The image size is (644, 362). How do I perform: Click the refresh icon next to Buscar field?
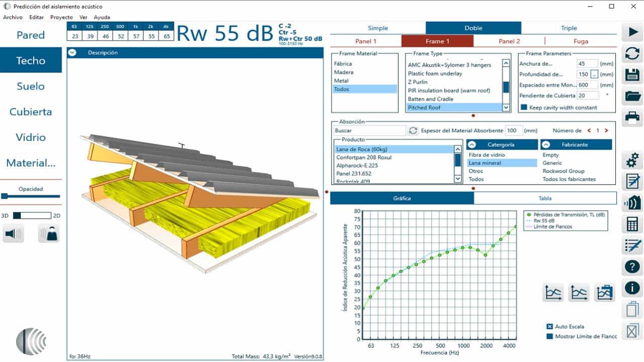coord(413,131)
